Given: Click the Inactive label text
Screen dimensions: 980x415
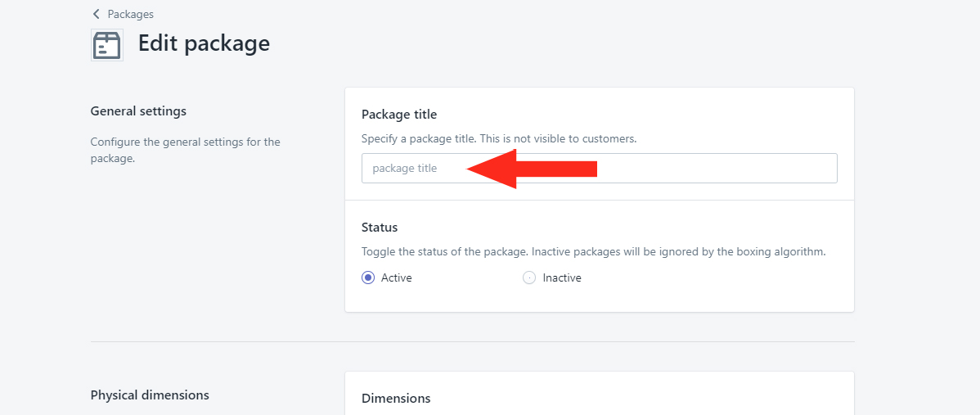Looking at the screenshot, I should pos(562,277).
